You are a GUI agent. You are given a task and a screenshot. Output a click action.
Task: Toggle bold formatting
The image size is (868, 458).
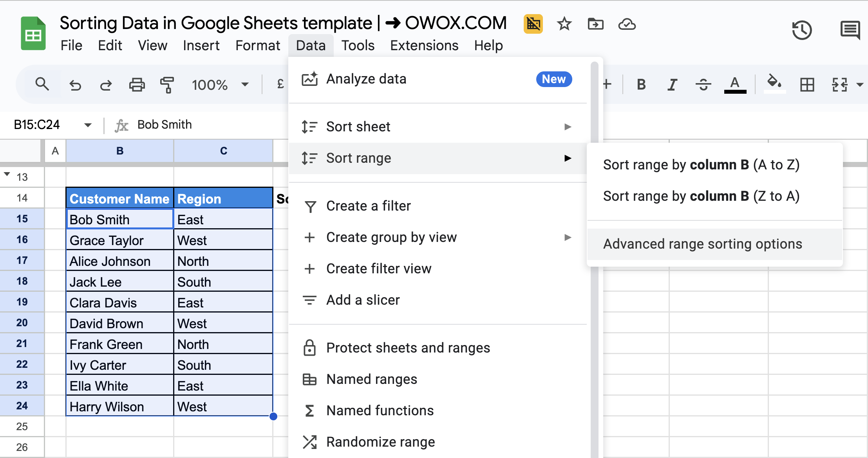point(641,85)
